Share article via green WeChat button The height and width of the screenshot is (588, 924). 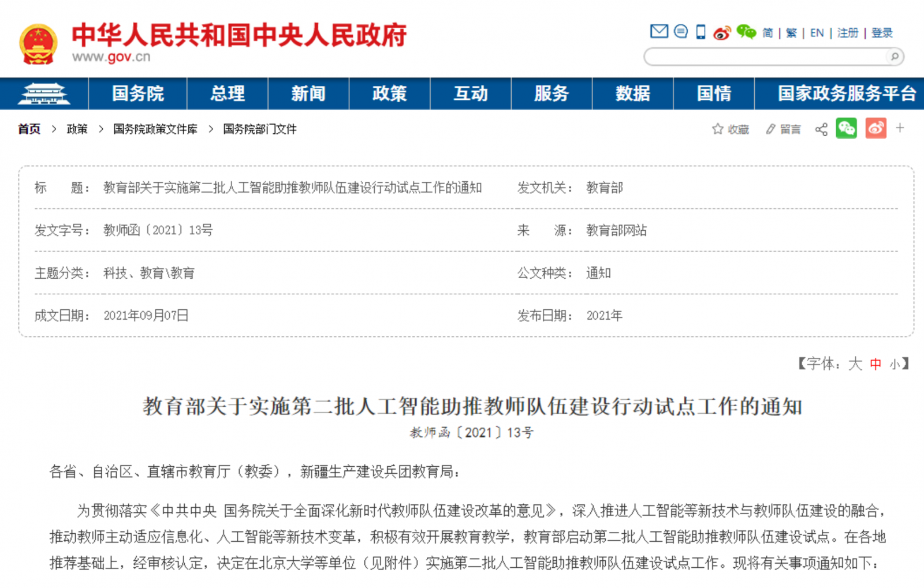point(846,128)
